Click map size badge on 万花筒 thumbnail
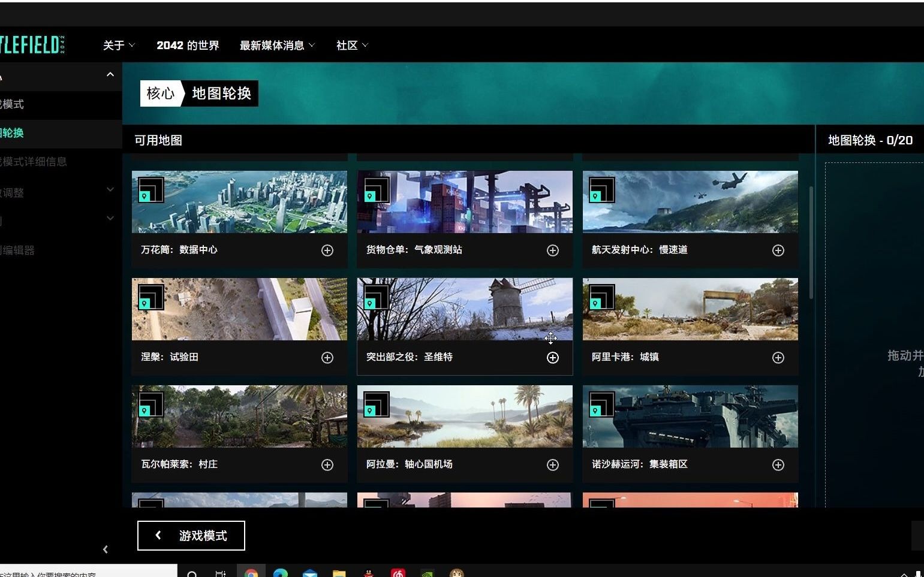 click(x=151, y=190)
